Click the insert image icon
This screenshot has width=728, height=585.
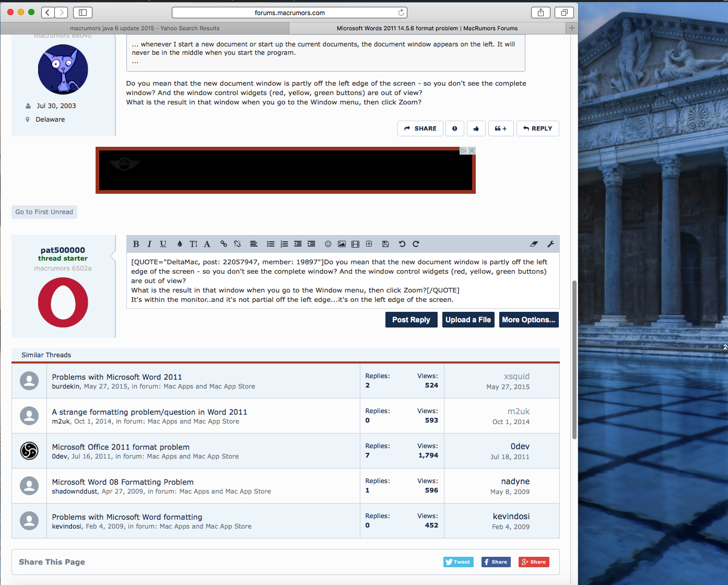(342, 244)
